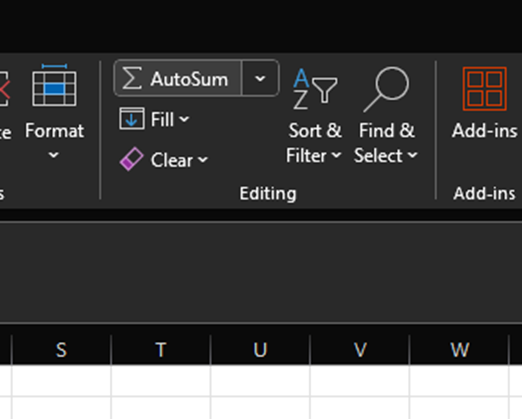
Task: Click the Add-ins grid icon
Action: coord(485,89)
